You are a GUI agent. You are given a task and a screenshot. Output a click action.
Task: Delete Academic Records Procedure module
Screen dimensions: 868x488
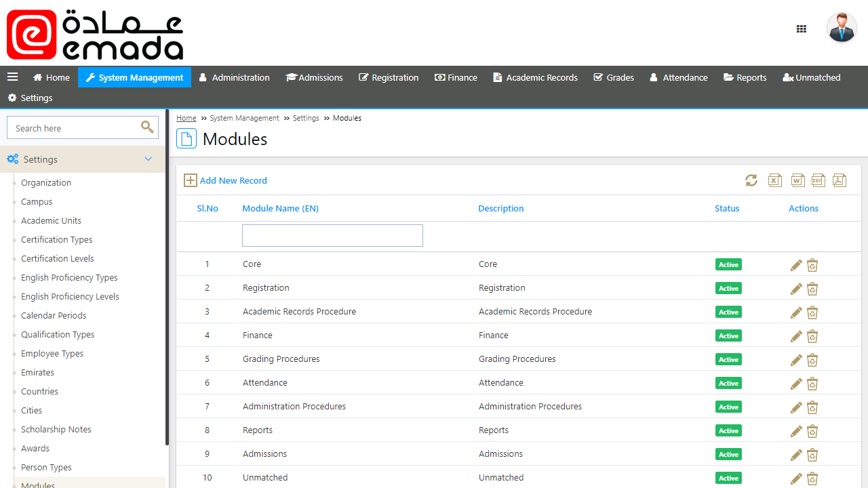point(812,312)
